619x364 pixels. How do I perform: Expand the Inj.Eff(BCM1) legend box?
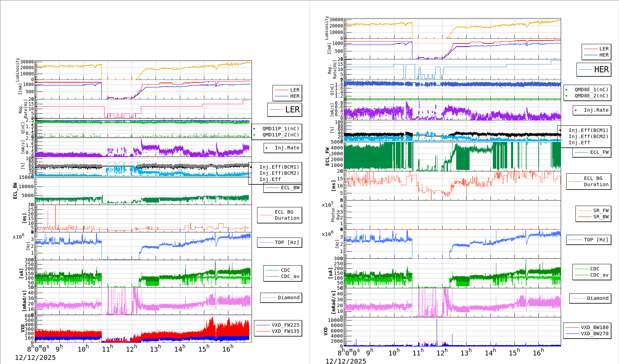point(278,167)
